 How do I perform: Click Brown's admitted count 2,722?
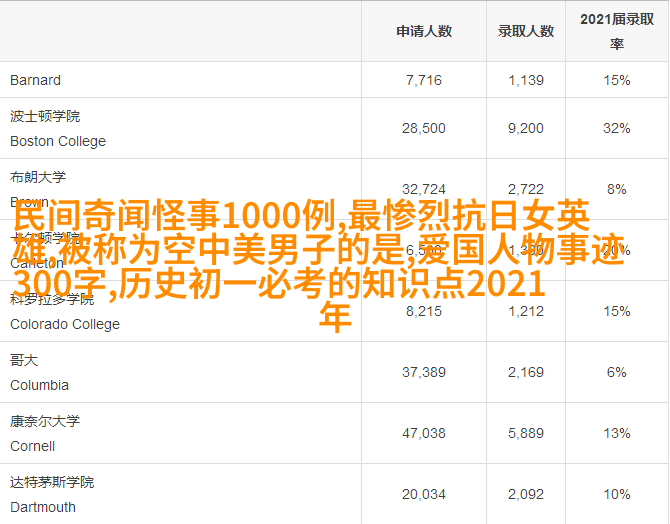(526, 189)
